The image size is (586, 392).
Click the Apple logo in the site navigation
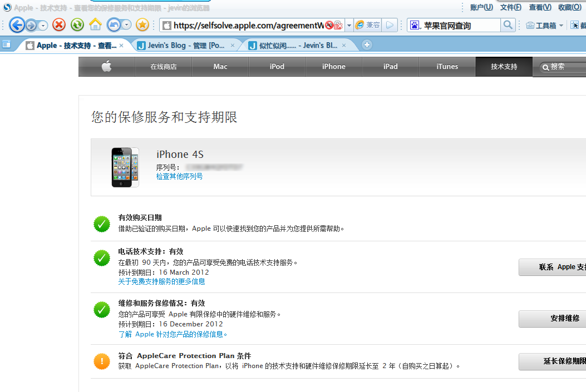106,67
